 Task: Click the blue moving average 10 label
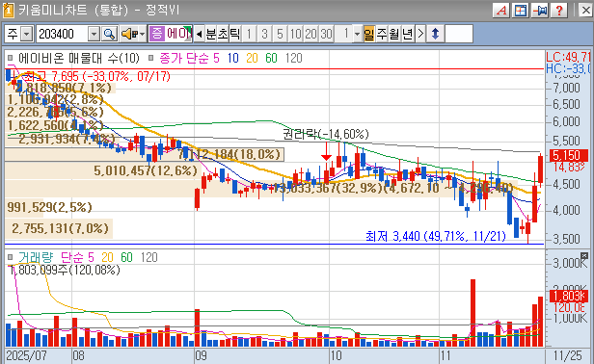233,58
